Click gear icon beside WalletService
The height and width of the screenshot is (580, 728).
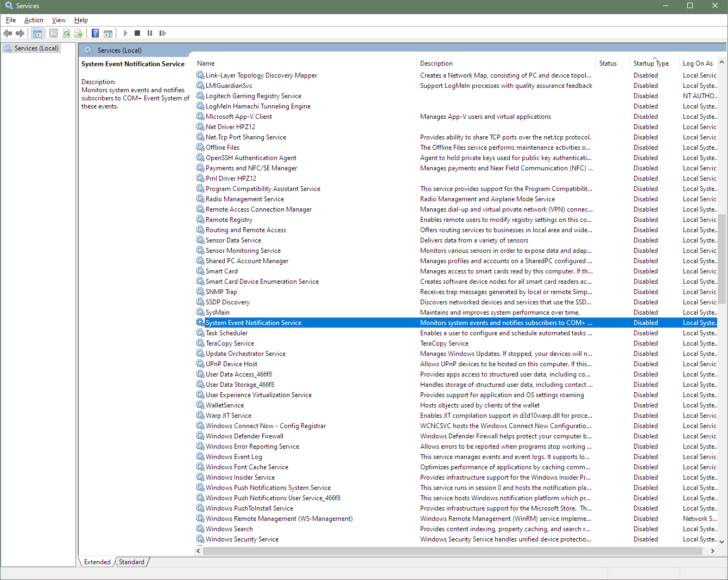coord(200,405)
